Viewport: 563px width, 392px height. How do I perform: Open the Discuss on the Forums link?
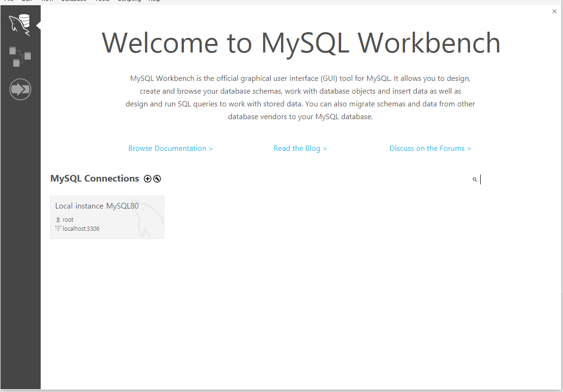coord(430,148)
